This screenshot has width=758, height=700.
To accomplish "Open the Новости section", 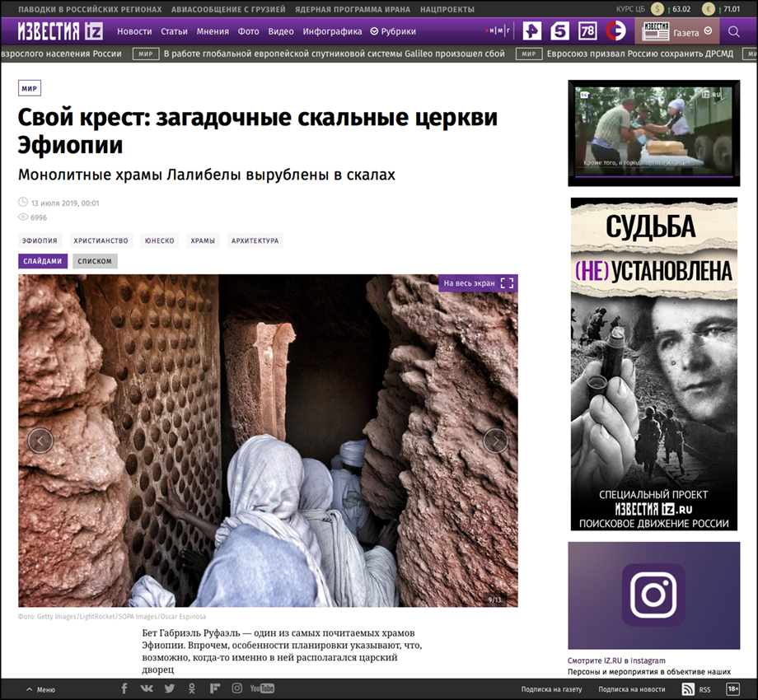I will coord(134,31).
